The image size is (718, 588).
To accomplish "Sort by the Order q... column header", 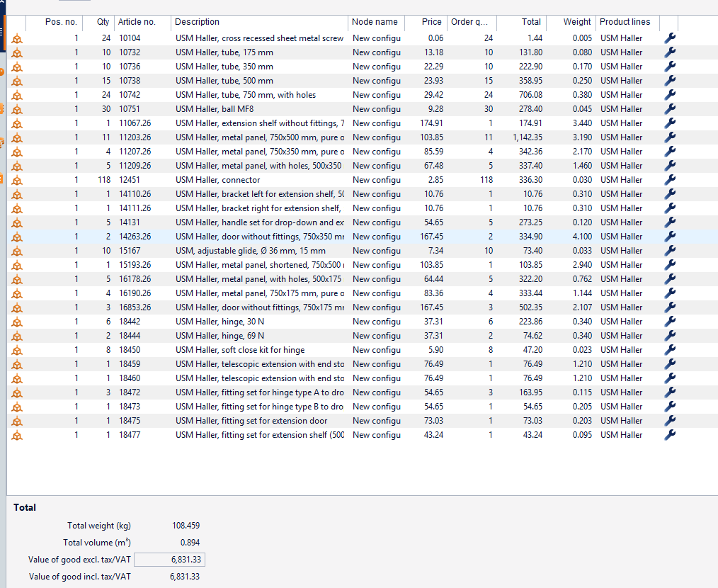I will click(x=472, y=22).
